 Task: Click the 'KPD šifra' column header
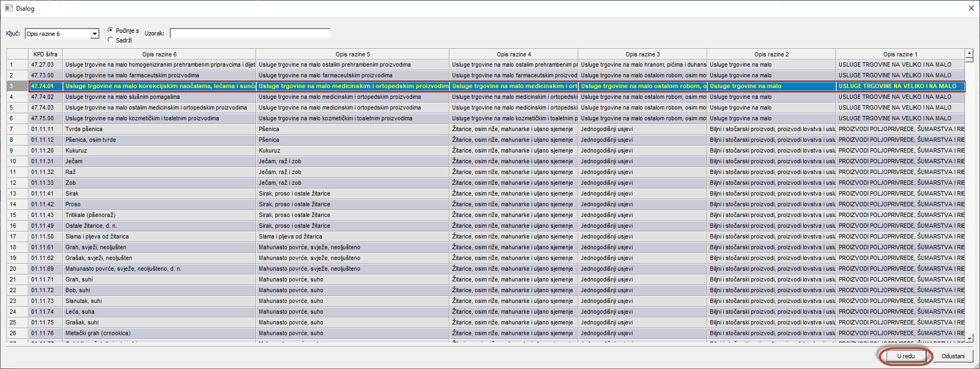[45, 54]
